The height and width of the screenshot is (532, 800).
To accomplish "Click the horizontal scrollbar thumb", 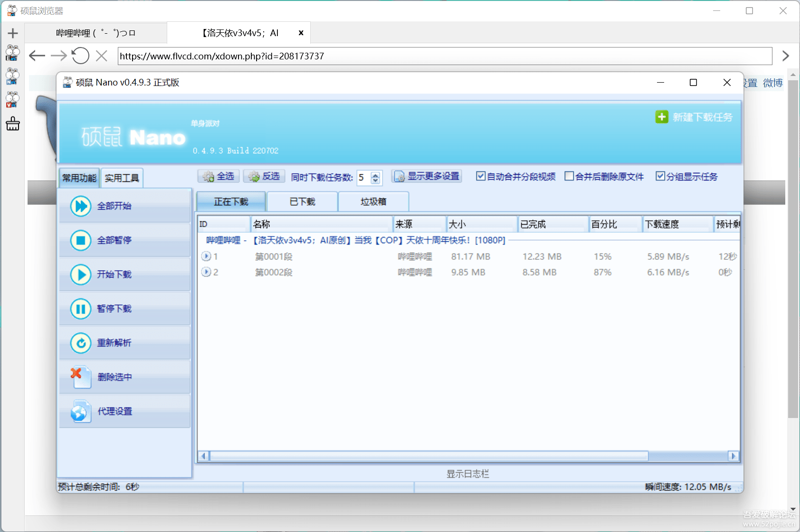I will click(429, 456).
